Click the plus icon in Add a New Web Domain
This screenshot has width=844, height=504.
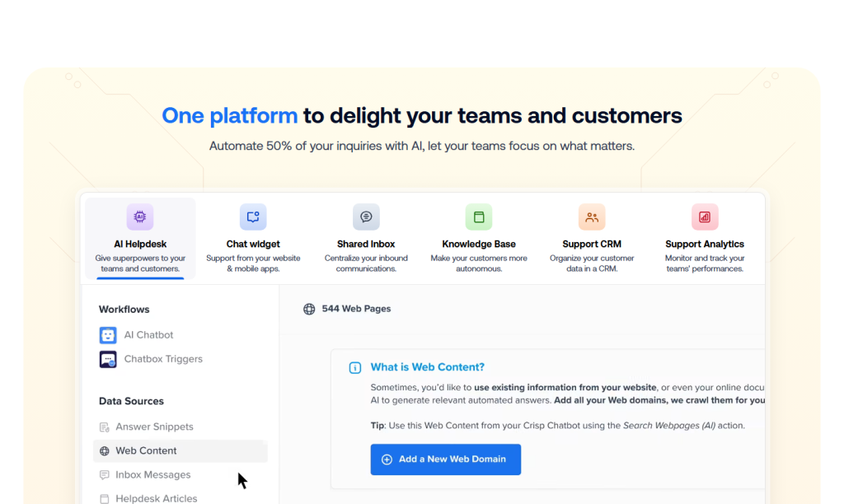(x=387, y=460)
